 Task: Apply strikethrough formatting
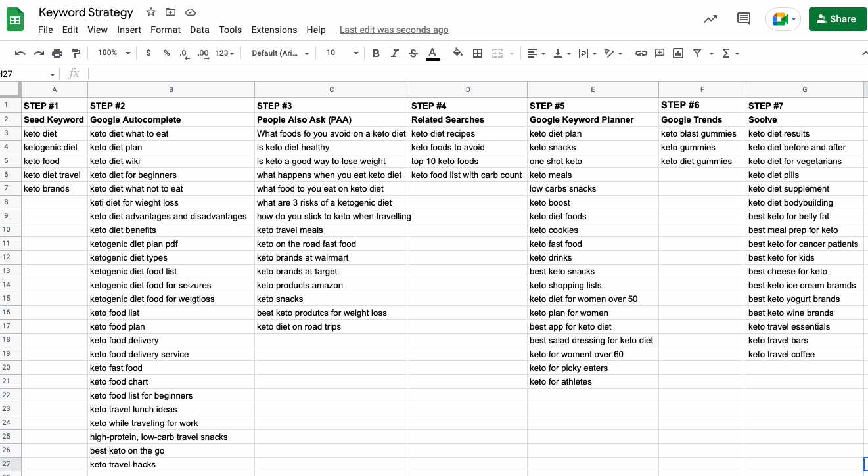pyautogui.click(x=413, y=53)
